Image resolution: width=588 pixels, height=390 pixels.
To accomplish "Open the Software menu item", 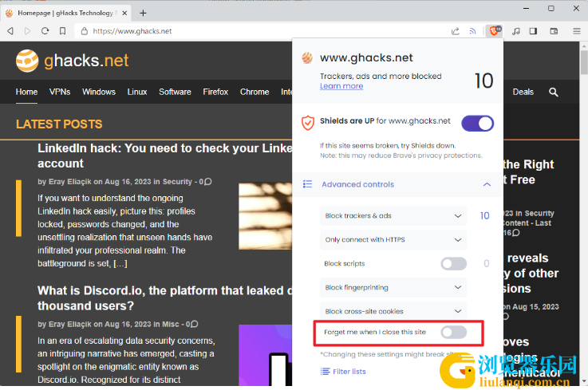I will click(175, 92).
